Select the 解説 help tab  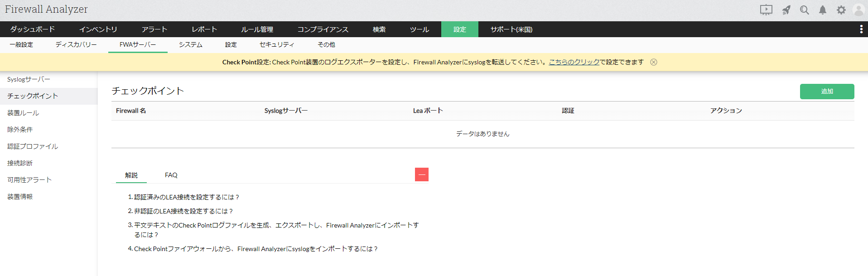click(131, 175)
